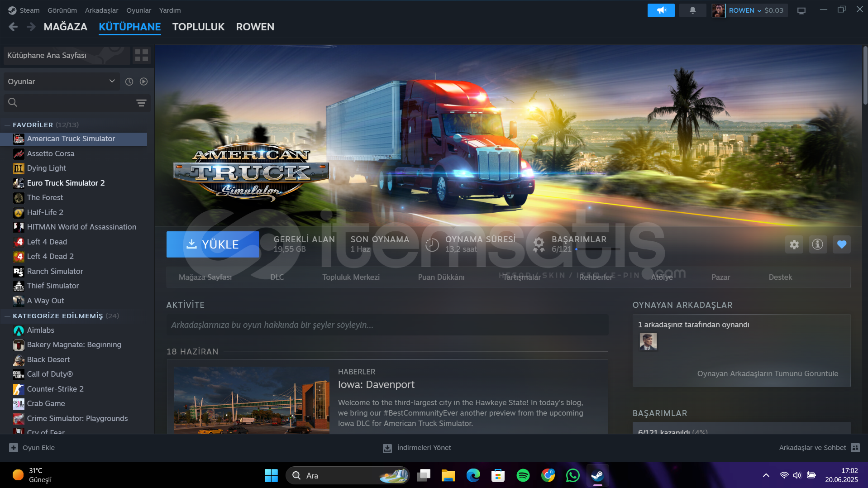868x488 pixels.
Task: Open the Destek link
Action: point(780,277)
